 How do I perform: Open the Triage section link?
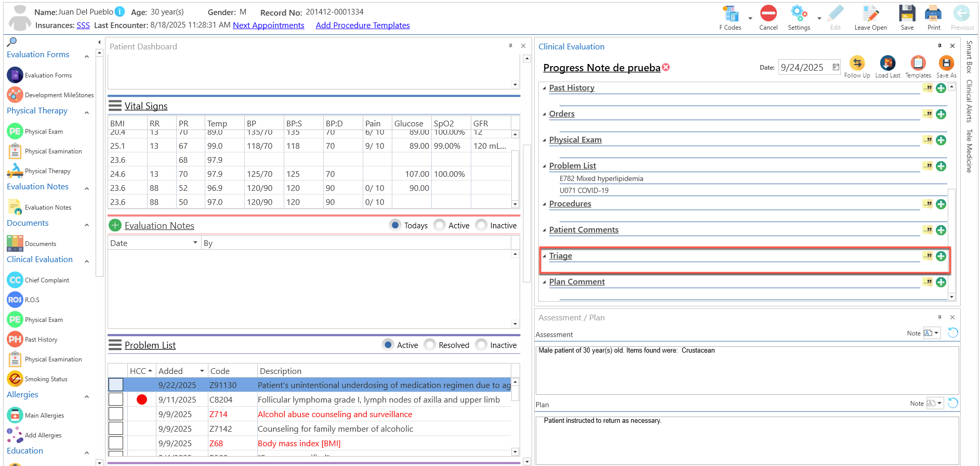coord(560,255)
